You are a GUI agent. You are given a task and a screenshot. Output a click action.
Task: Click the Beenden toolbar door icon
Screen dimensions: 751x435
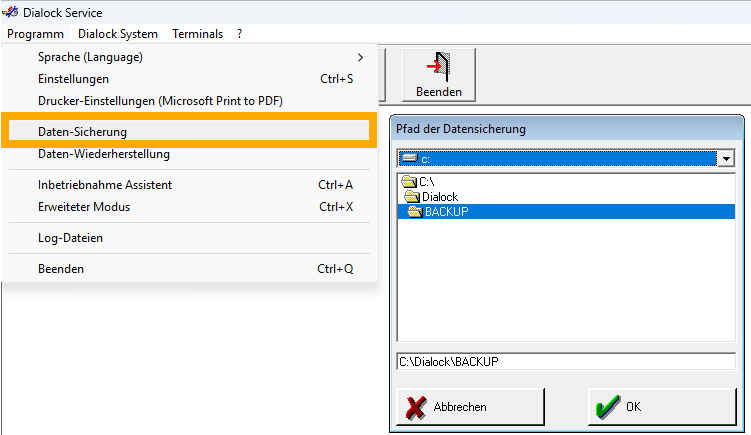click(x=438, y=67)
